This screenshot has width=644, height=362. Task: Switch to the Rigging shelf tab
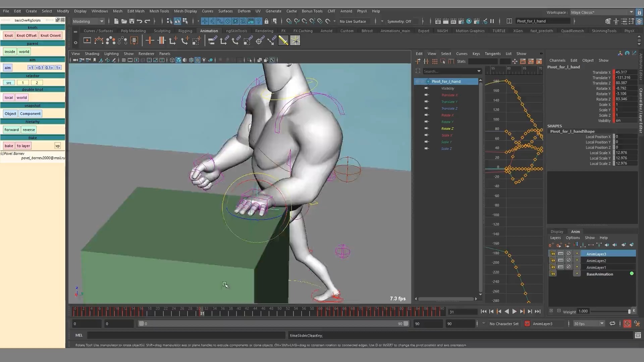click(x=185, y=31)
